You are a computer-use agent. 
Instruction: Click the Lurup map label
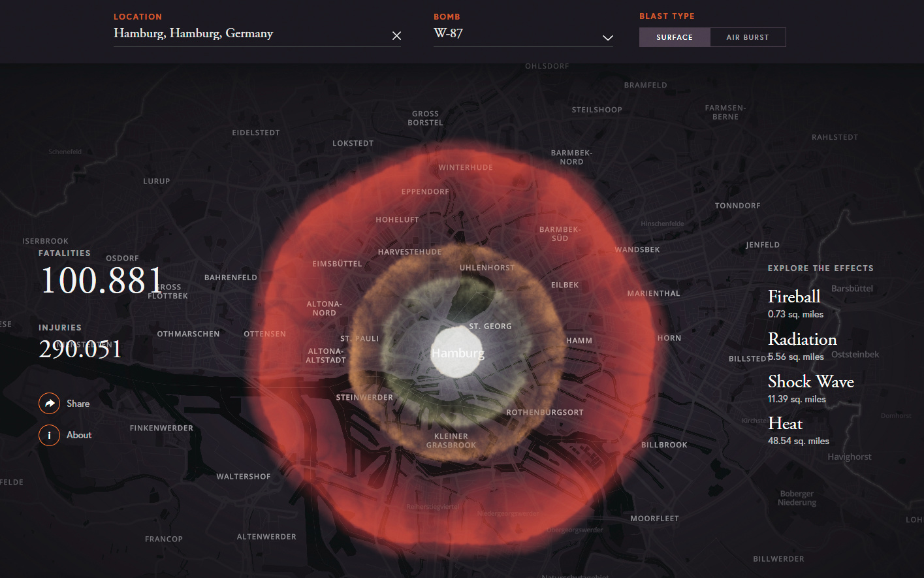pos(157,182)
